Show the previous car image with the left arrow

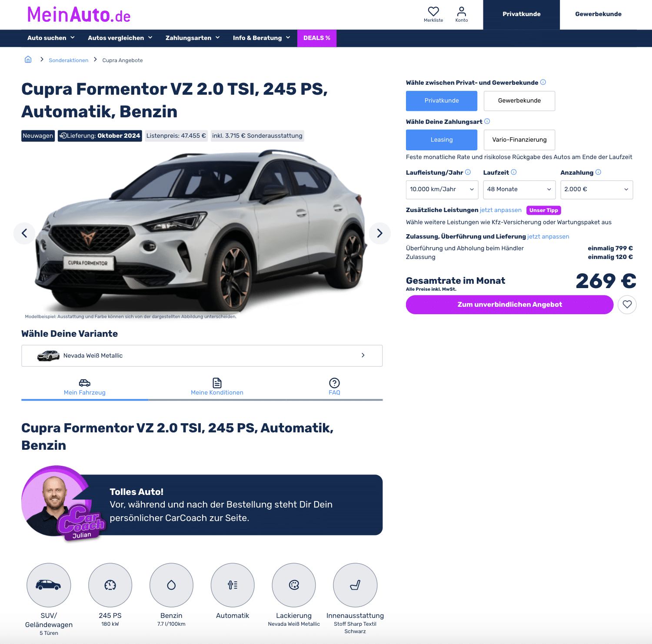(x=24, y=233)
